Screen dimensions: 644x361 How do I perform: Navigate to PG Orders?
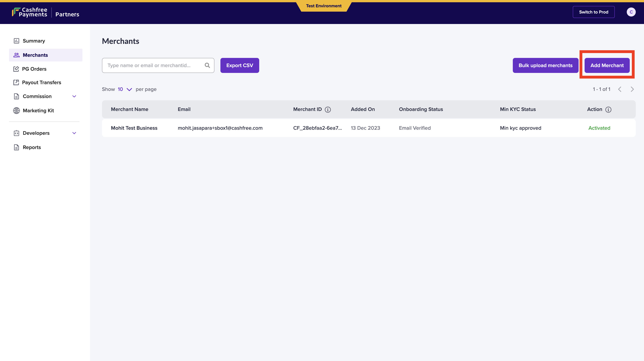tap(34, 69)
